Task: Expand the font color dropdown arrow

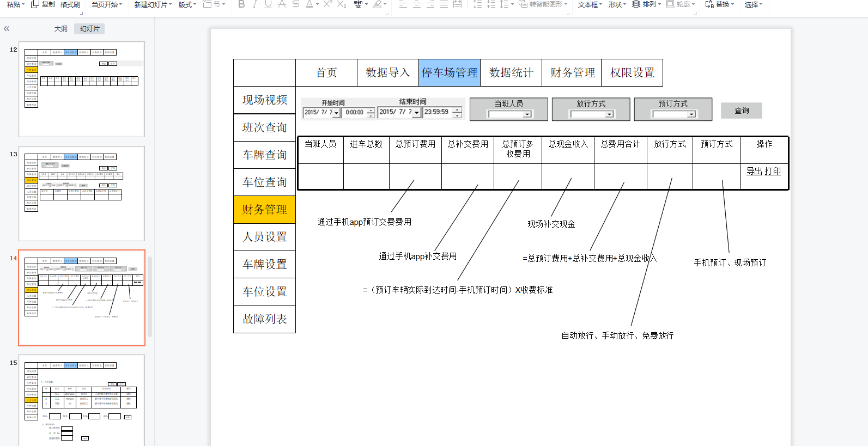Action: pos(317,4)
